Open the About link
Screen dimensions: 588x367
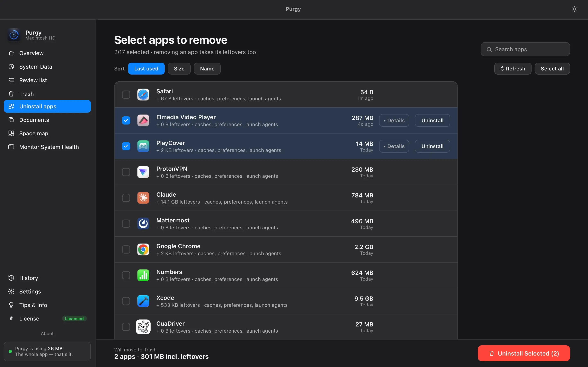[x=47, y=333]
